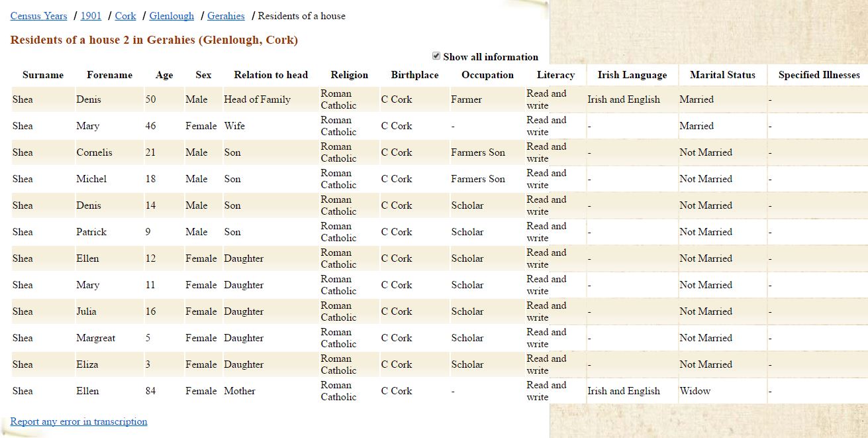This screenshot has height=438, width=868.
Task: Click the age value 50
Action: [151, 99]
